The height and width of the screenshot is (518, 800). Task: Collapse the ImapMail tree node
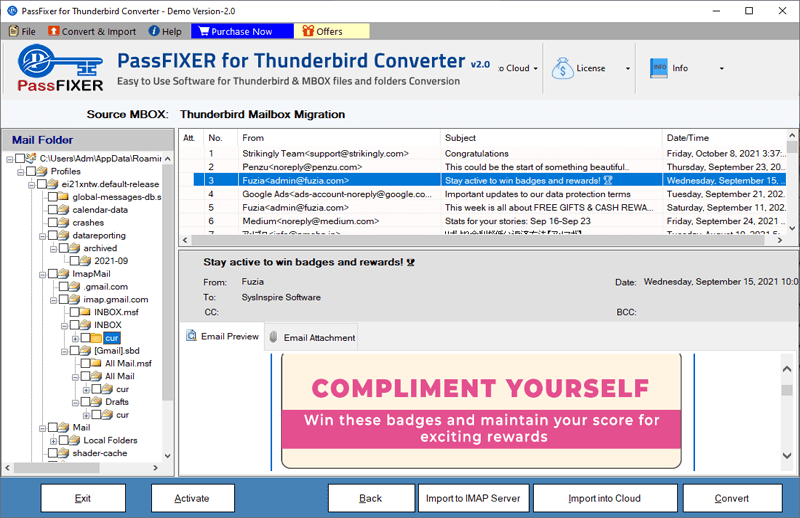pyautogui.click(x=42, y=274)
